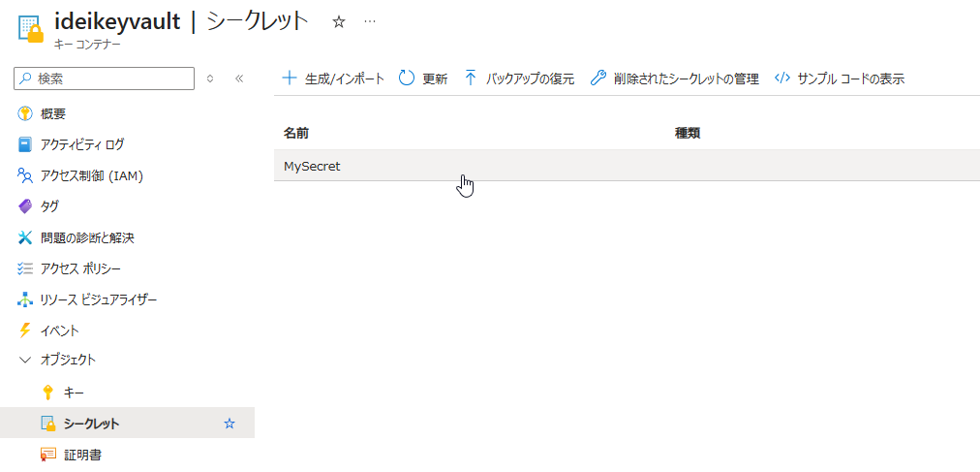Open リソース ビジュアライザー
The height and width of the screenshot is (472, 980).
click(x=99, y=299)
